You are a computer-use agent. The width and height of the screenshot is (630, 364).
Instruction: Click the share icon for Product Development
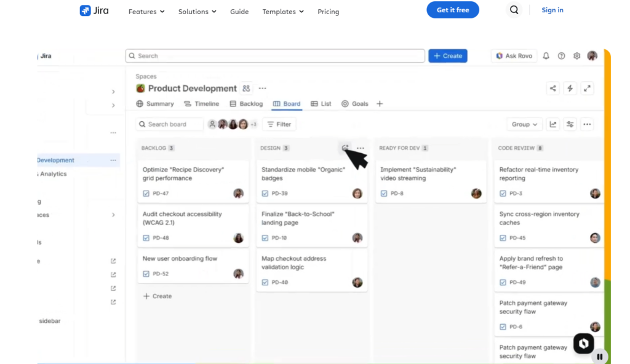[553, 89]
